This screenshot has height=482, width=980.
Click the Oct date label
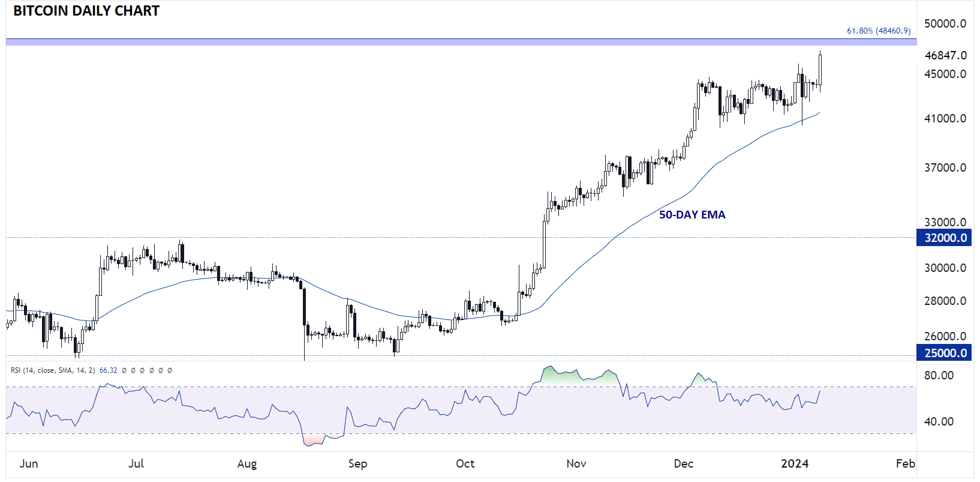[x=465, y=463]
